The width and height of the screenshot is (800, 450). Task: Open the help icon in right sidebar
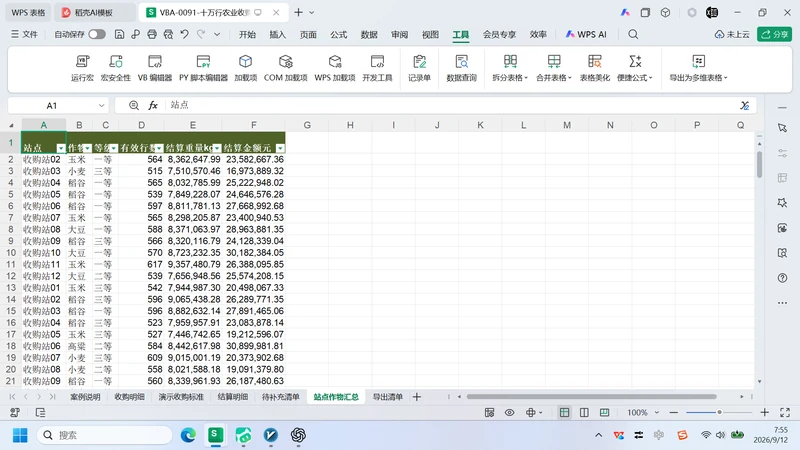pos(782,278)
